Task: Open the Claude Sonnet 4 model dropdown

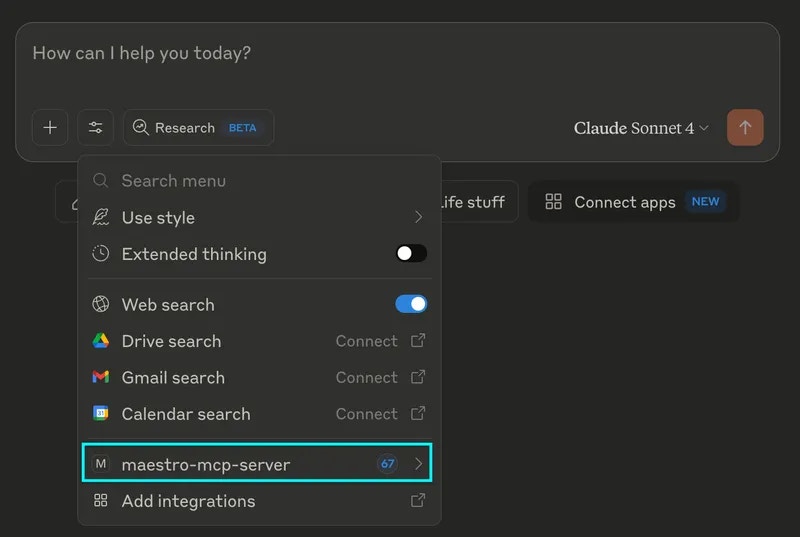Action: (x=641, y=128)
